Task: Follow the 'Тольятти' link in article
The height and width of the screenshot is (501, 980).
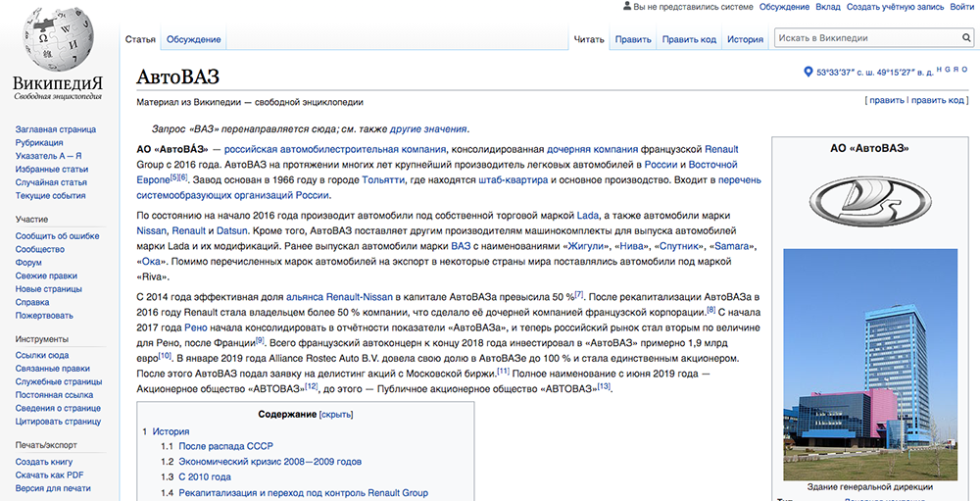Action: pyautogui.click(x=380, y=180)
